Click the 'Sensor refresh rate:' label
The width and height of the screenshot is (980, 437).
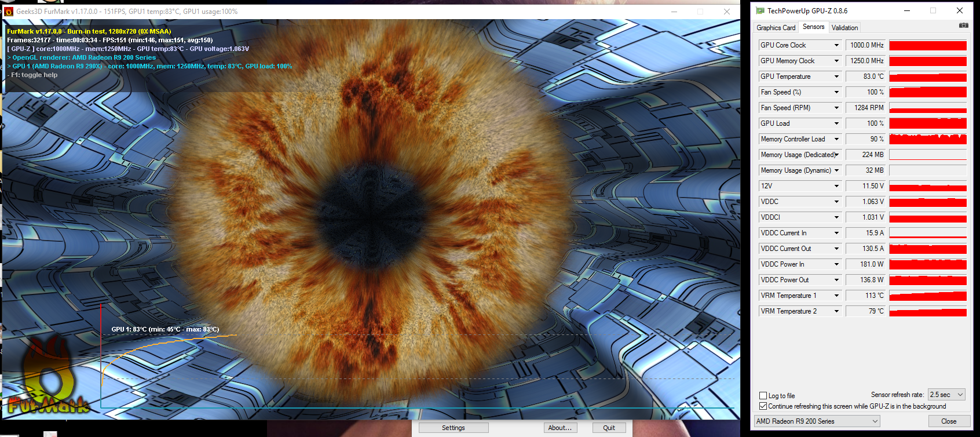(x=897, y=395)
